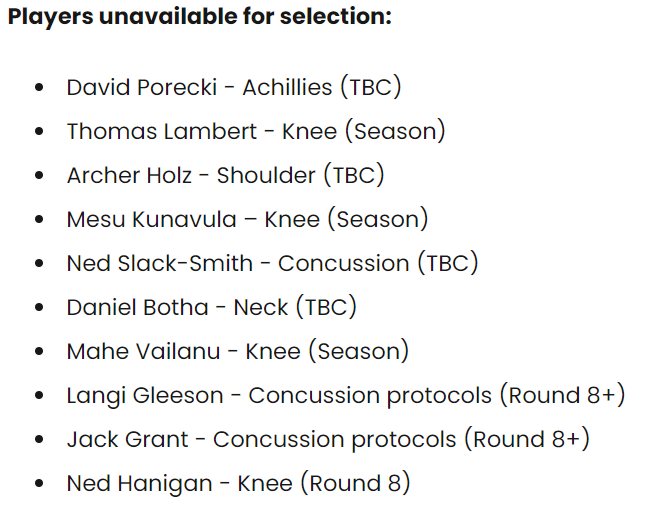
Task: Click '(TBC)' after Archer Holz
Action: click(354, 175)
